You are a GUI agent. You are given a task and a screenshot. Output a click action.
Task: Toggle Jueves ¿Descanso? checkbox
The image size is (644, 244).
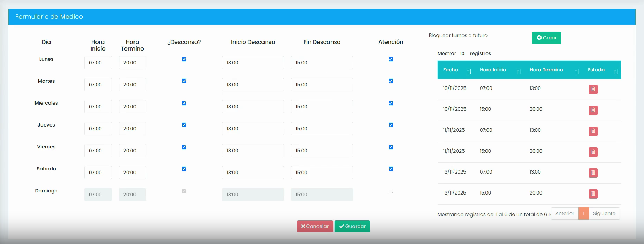[184, 125]
